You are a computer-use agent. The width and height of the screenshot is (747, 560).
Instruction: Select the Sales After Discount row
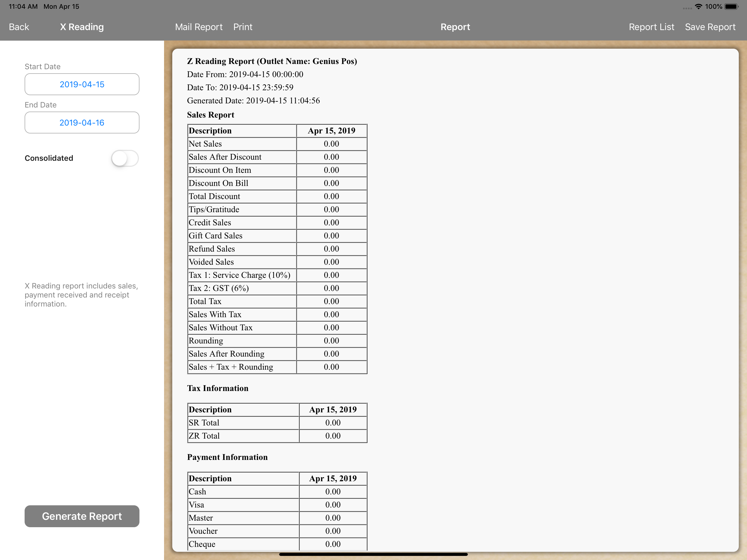(x=277, y=157)
